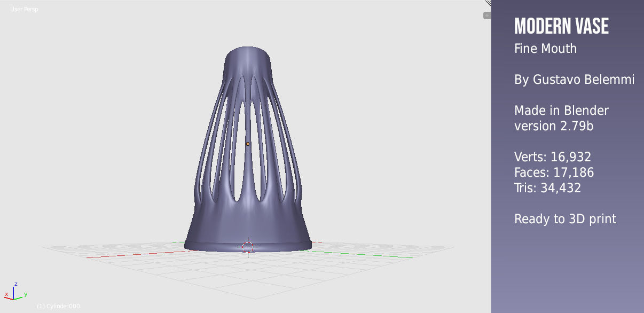Click the '(1) Cylinder000' object name label
This screenshot has width=644, height=313.
tap(58, 306)
